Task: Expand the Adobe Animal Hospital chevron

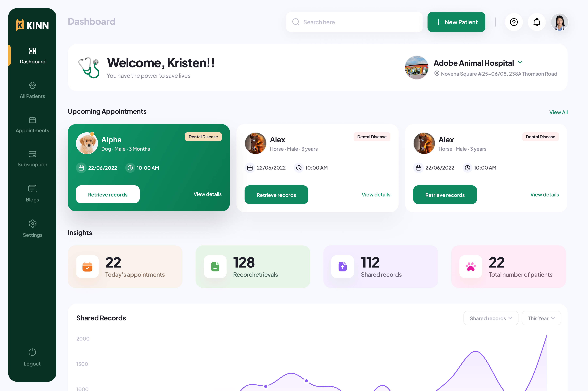Action: click(x=520, y=62)
